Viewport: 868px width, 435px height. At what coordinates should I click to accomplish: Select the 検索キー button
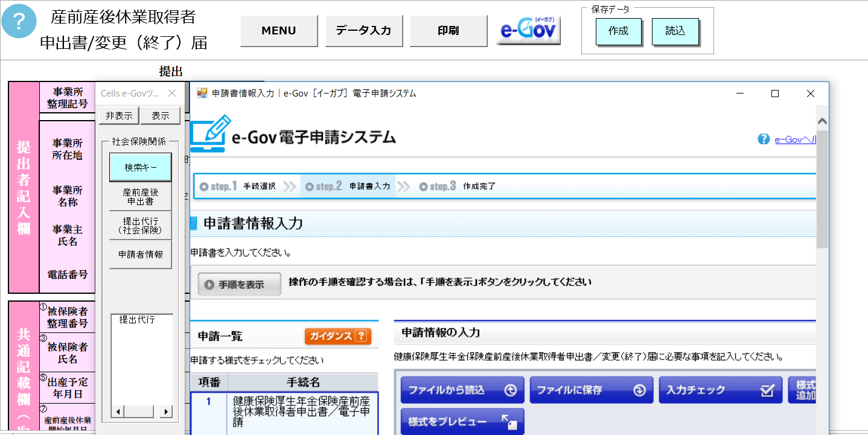tap(141, 167)
